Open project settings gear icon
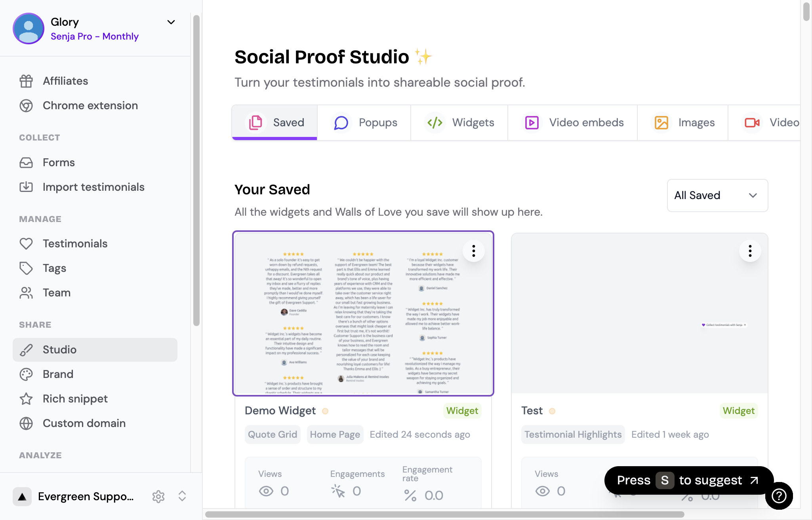 (x=158, y=496)
